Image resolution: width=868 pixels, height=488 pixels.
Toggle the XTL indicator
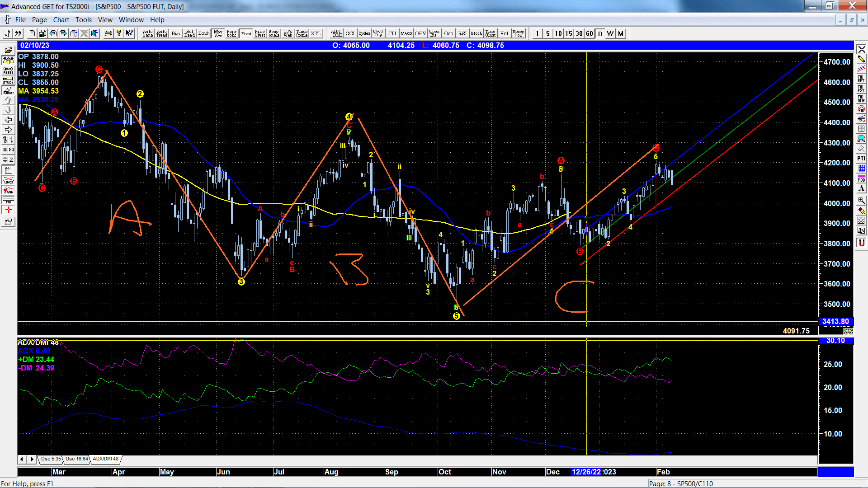point(316,33)
